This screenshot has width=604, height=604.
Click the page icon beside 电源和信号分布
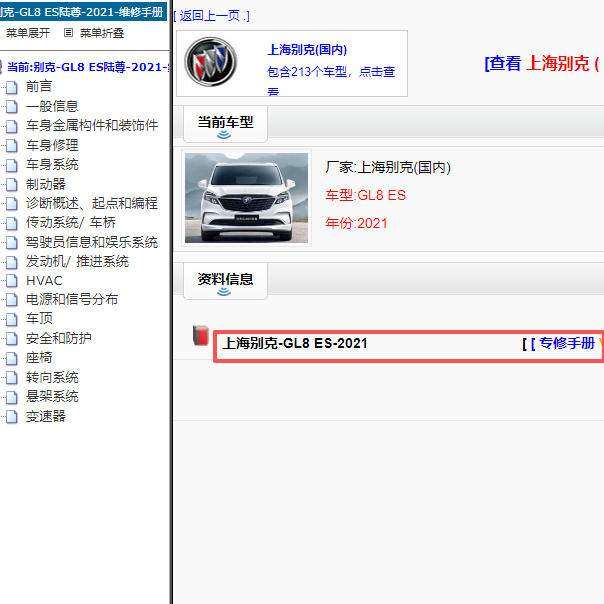[12, 300]
